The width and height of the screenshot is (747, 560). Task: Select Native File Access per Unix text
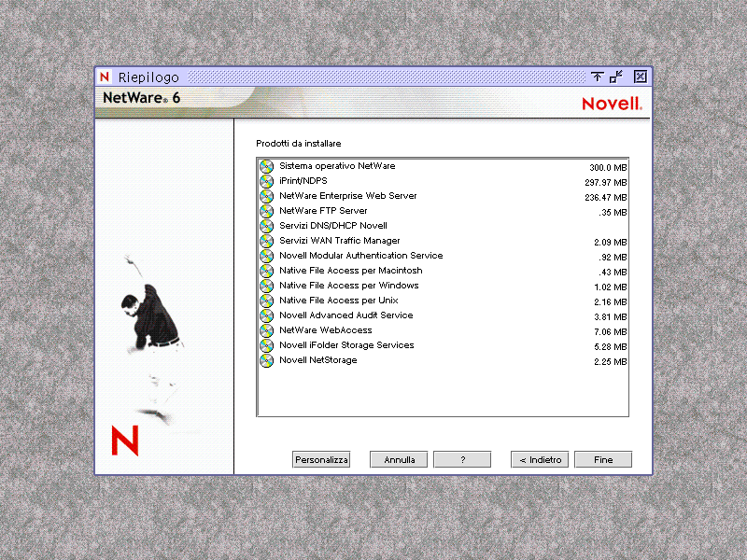(x=338, y=300)
